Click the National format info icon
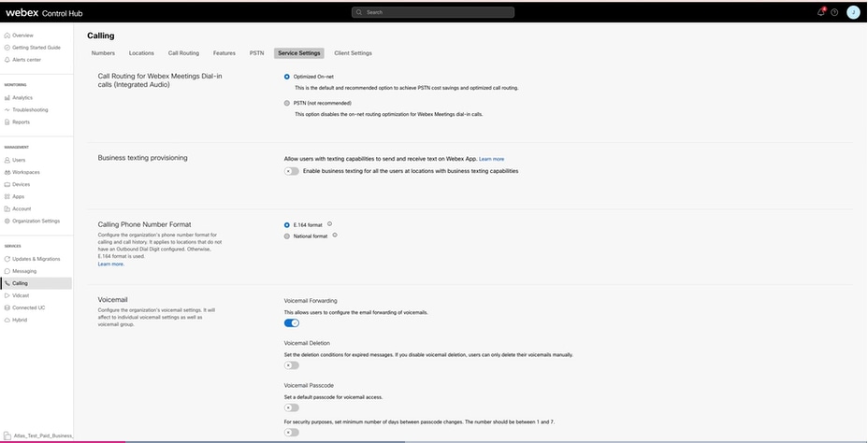868x443 pixels. (335, 235)
